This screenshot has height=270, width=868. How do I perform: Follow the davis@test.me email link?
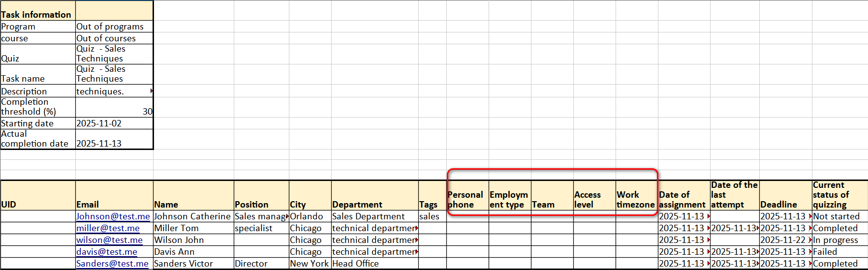[107, 252]
